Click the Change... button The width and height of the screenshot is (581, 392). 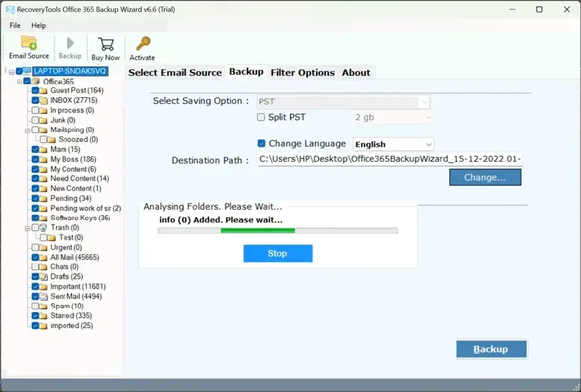(x=484, y=177)
